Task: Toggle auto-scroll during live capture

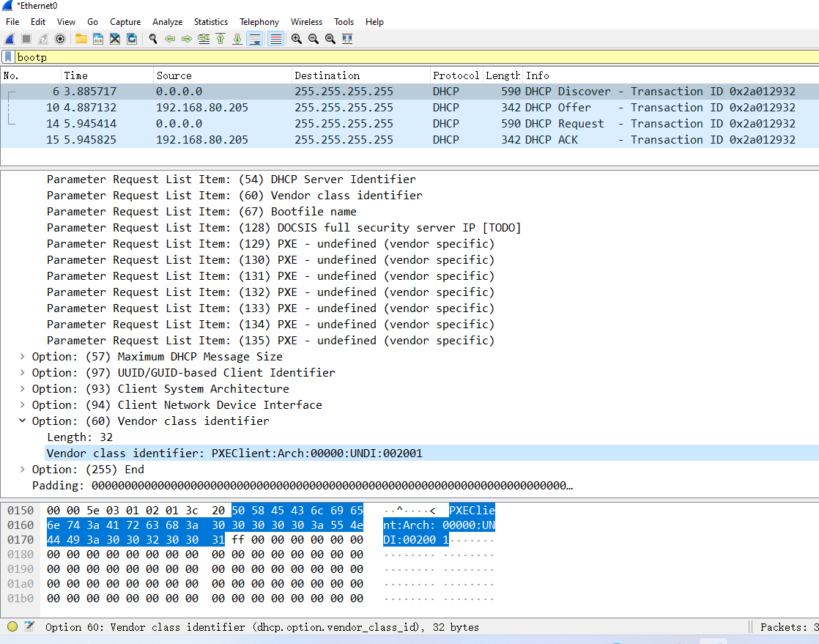Action: pos(254,39)
